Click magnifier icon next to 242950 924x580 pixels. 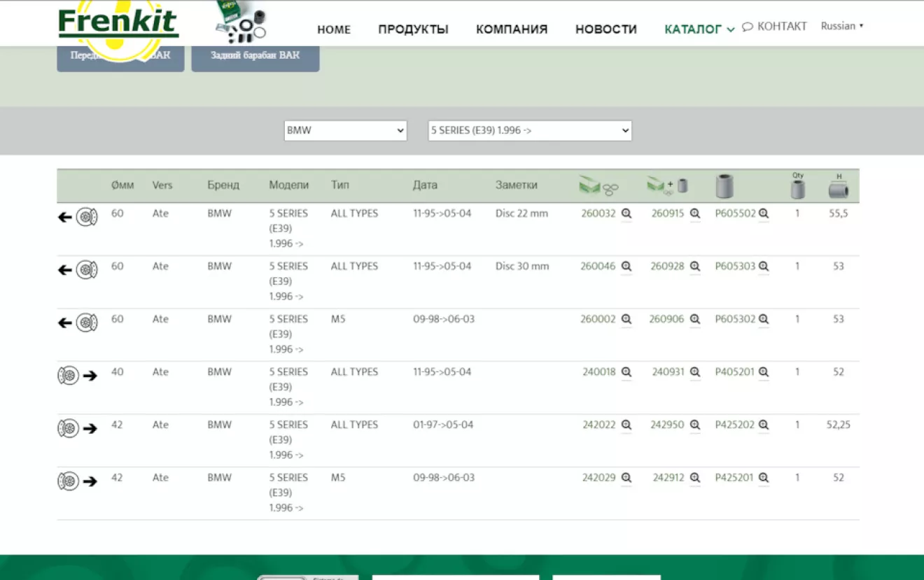pyautogui.click(x=695, y=425)
